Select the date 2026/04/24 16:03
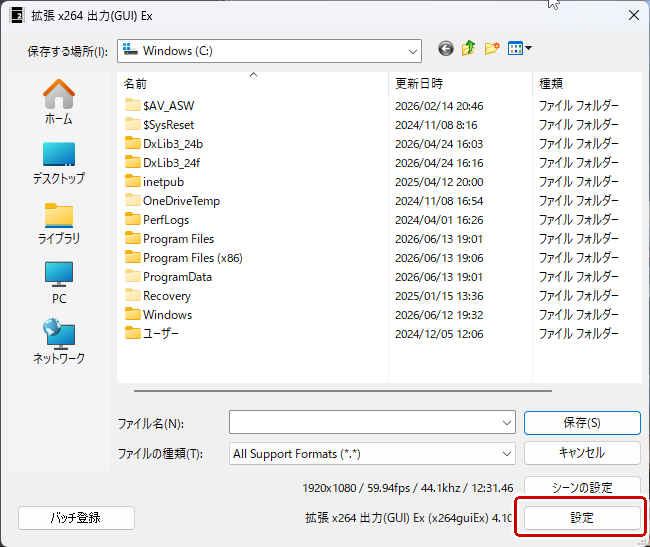650x547 pixels. 439,144
